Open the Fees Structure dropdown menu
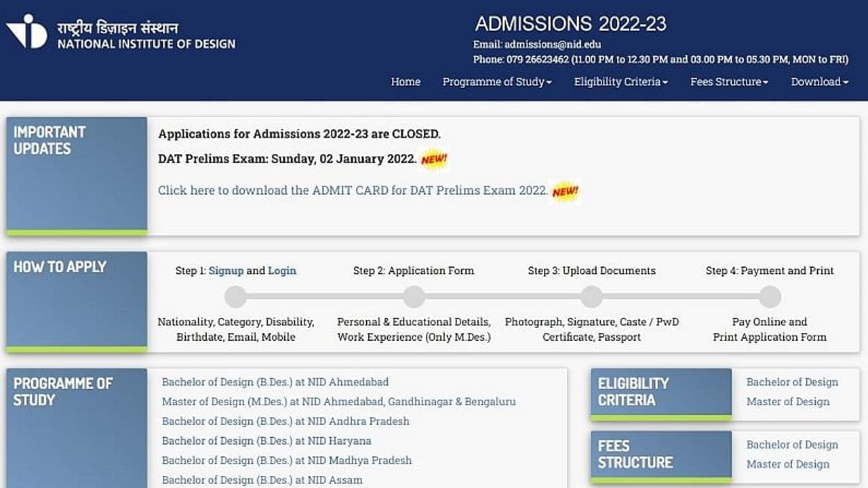 (729, 82)
